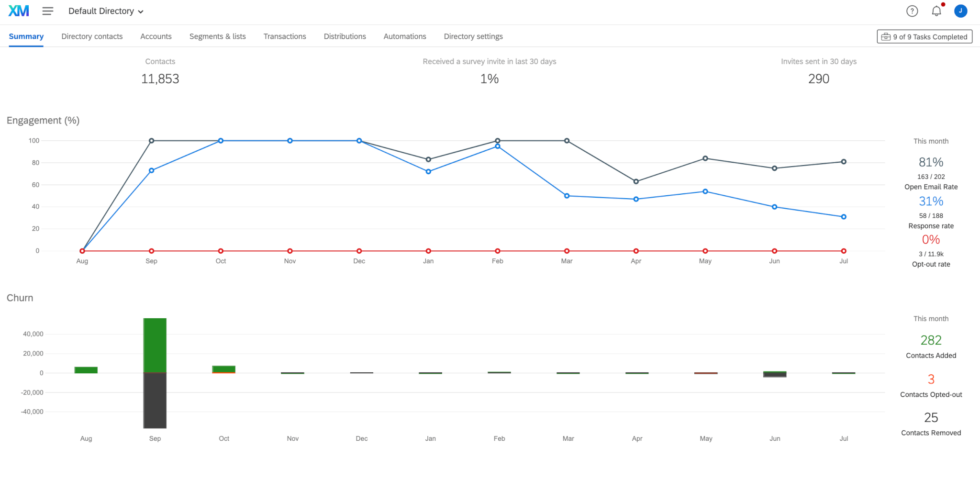Click the 9 of 9 Tasks Completed button
This screenshot has height=492, width=980.
pyautogui.click(x=924, y=36)
